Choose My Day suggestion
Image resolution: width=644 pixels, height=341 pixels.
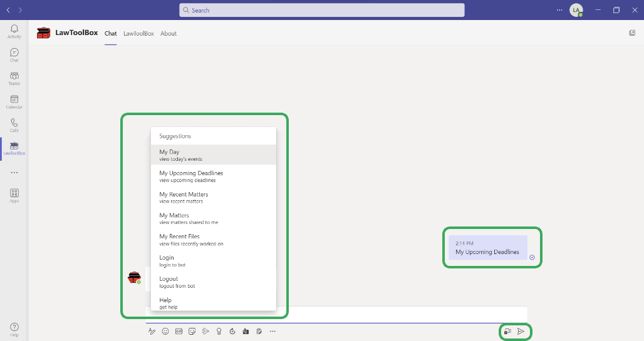click(214, 155)
